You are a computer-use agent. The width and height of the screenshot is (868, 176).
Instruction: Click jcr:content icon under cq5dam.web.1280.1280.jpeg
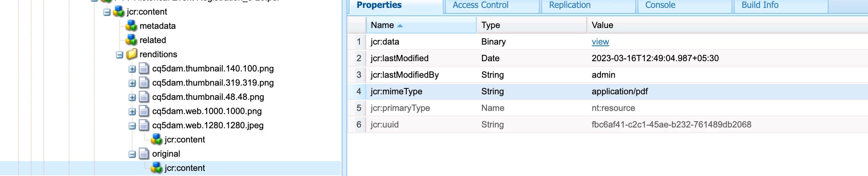pyautogui.click(x=157, y=140)
